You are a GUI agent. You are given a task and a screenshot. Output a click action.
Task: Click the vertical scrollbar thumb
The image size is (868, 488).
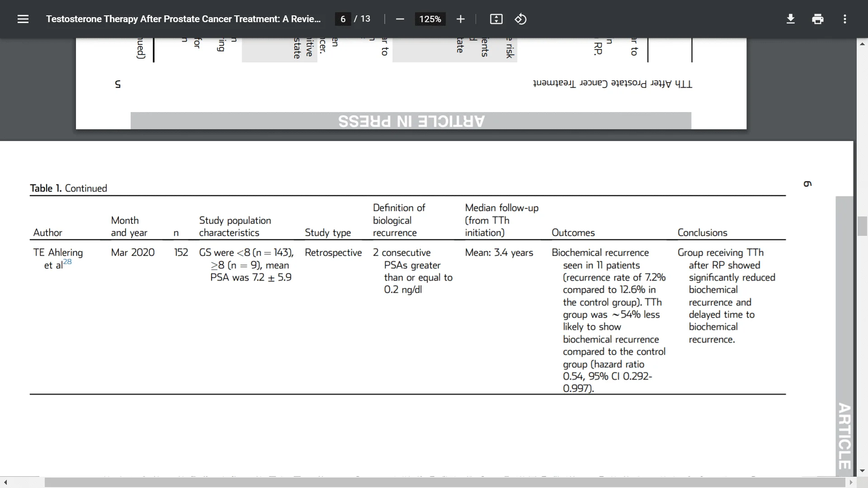pos(862,226)
